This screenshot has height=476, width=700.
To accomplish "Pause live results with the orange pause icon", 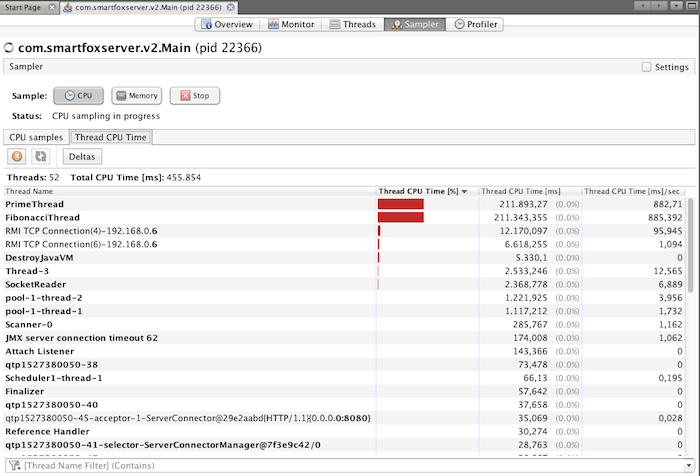I will 17,156.
